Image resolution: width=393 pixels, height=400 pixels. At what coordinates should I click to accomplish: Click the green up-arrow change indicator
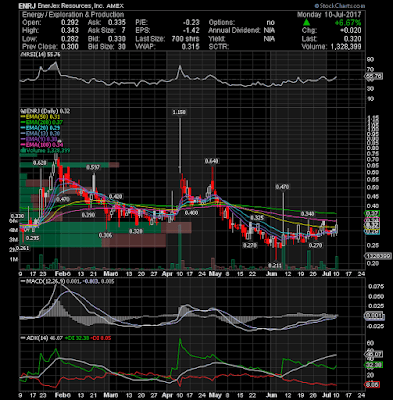[306, 23]
